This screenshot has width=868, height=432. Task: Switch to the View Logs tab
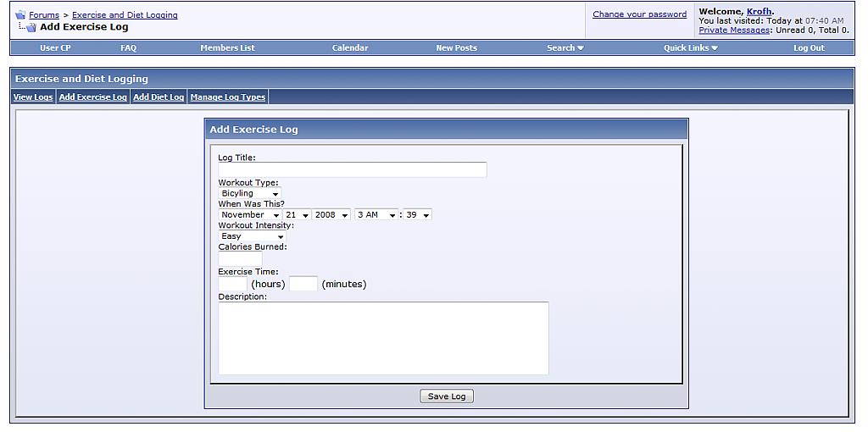[33, 97]
